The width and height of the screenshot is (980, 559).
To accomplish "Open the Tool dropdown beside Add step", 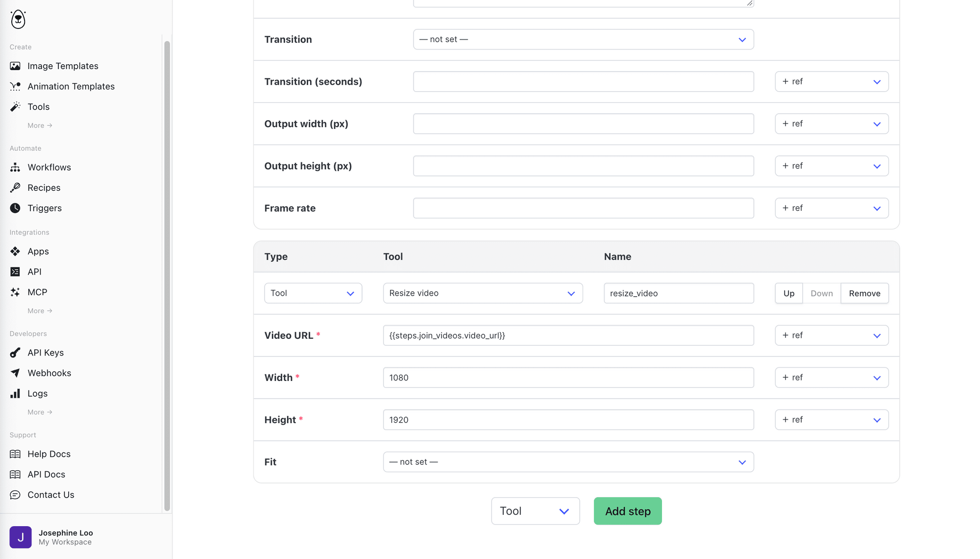I will (536, 511).
